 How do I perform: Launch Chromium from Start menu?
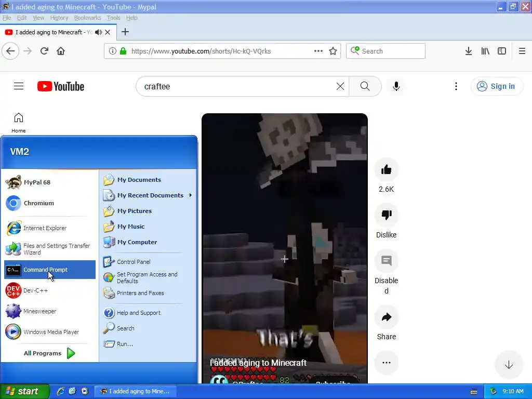click(x=50, y=203)
